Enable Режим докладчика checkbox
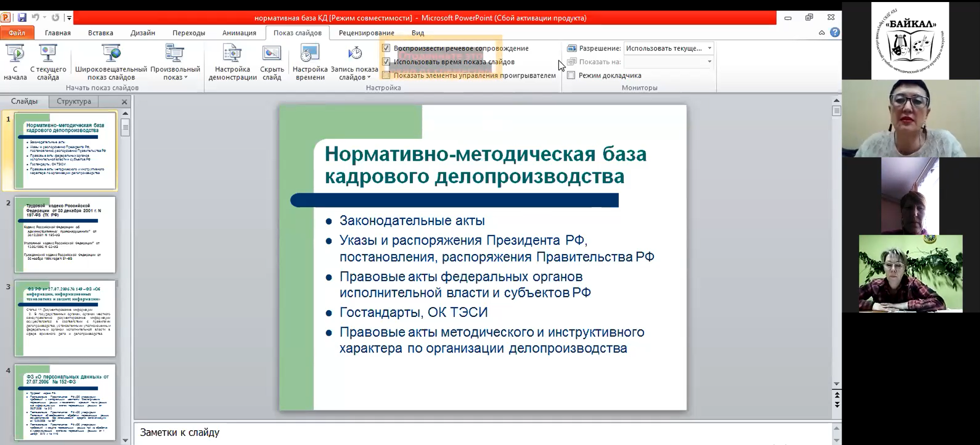The height and width of the screenshot is (445, 980). pyautogui.click(x=571, y=76)
